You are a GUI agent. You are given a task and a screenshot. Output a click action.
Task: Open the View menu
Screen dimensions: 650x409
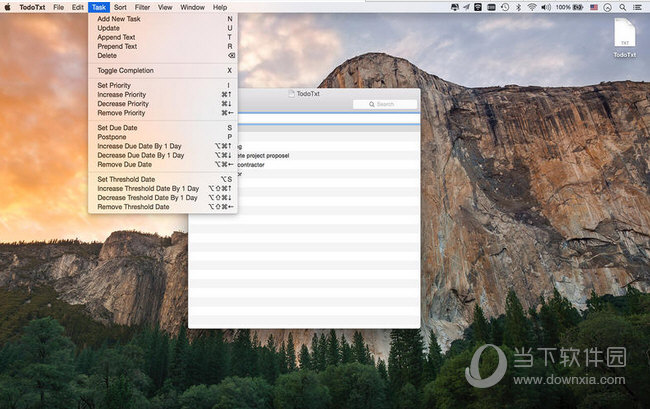point(165,7)
